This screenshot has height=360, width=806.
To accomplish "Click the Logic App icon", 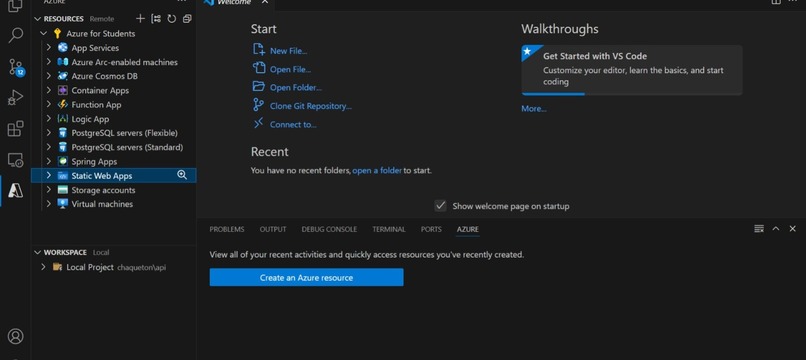I will click(63, 119).
